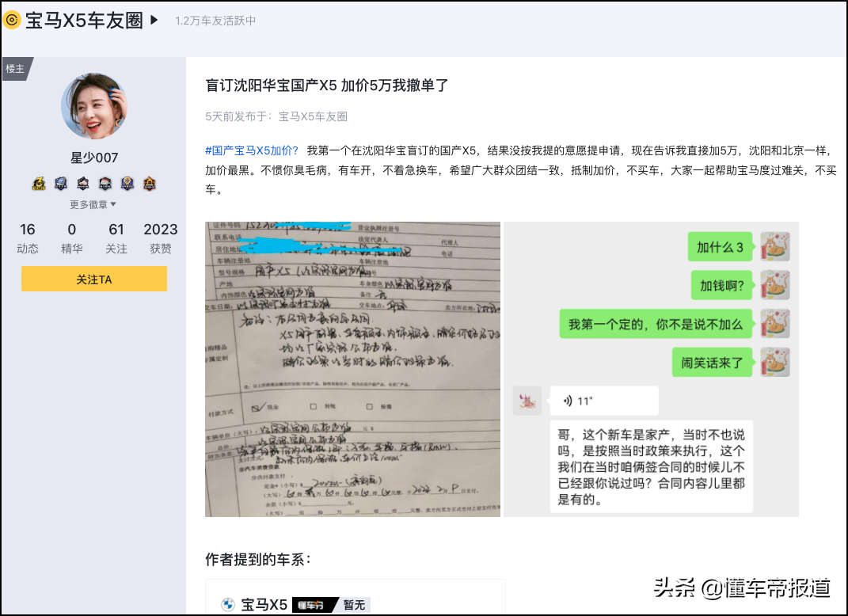
Task: Open the WeChat chat screenshot image
Action: click(651, 369)
